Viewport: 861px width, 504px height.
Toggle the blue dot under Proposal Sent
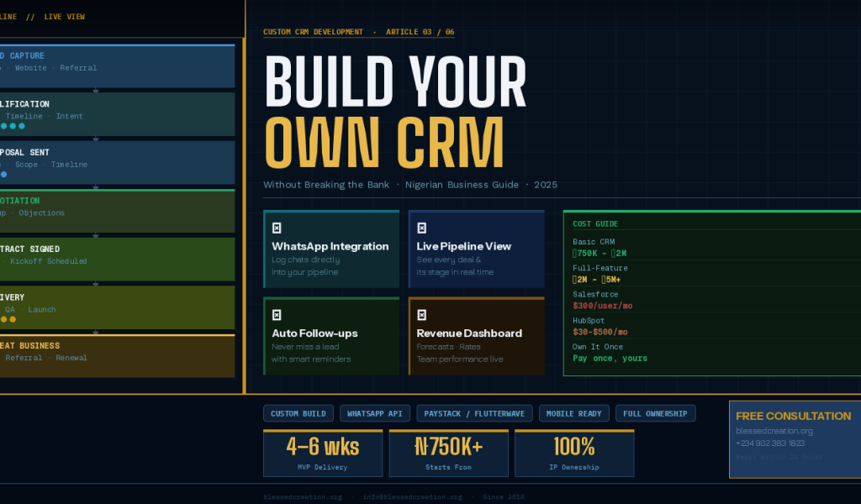[x=4, y=172]
